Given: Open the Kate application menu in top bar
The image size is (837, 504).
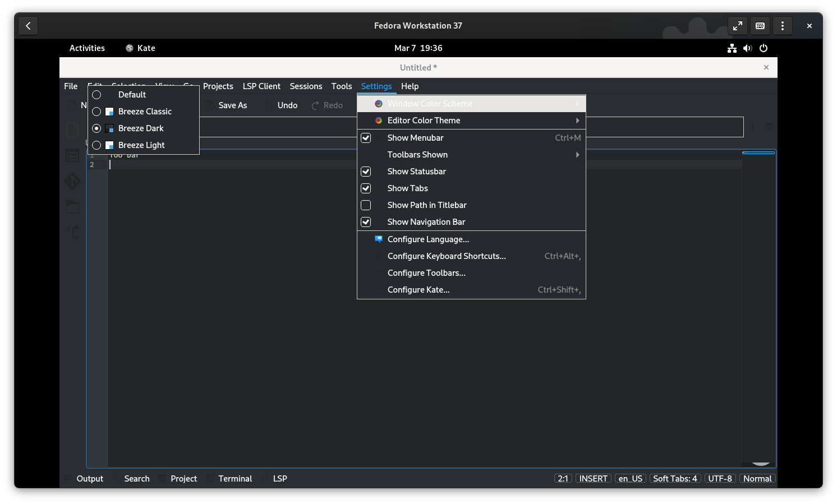Looking at the screenshot, I should click(140, 48).
